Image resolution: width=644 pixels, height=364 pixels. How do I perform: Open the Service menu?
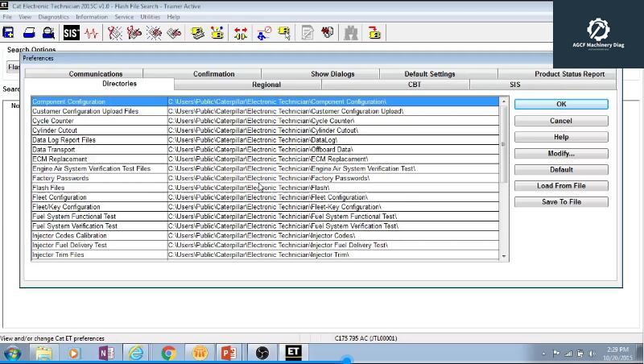point(124,17)
